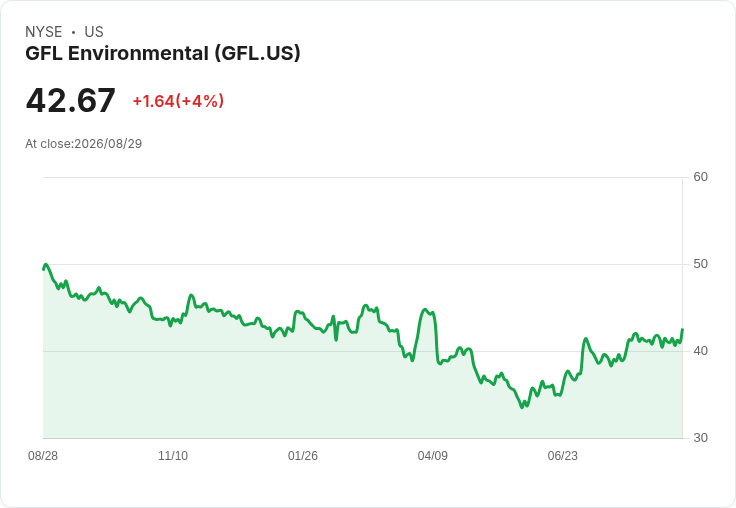Click the 60 price axis label
This screenshot has height=508, width=736.
pos(700,177)
